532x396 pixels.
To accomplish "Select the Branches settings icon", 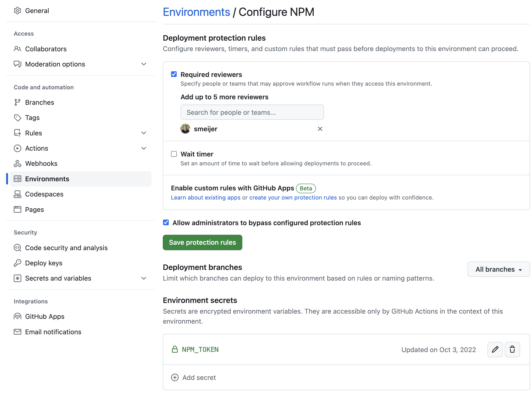I will click(17, 102).
